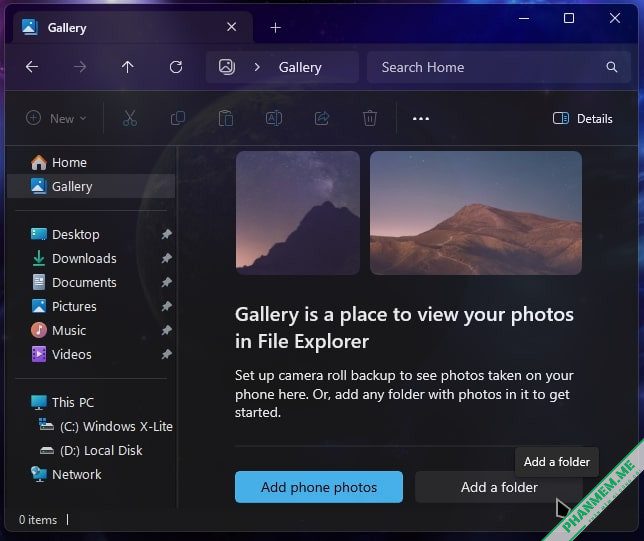
Task: Open Pictures in the sidebar
Action: point(91,306)
